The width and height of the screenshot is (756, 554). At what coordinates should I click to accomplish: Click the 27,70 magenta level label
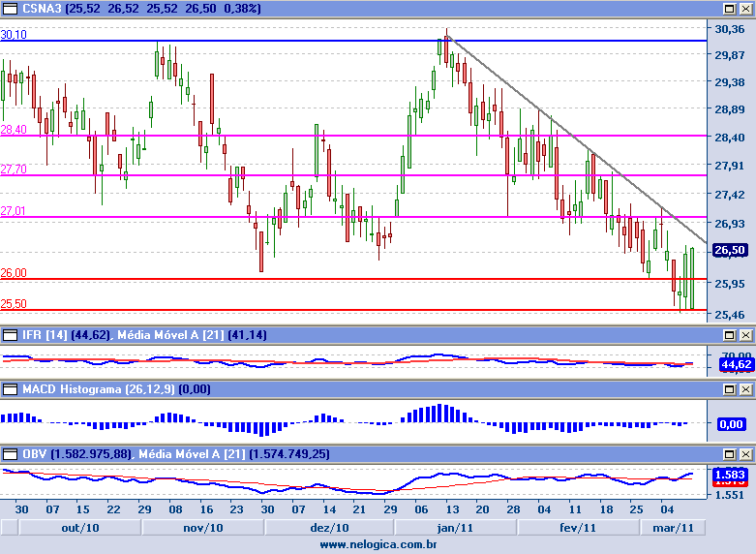(14, 169)
